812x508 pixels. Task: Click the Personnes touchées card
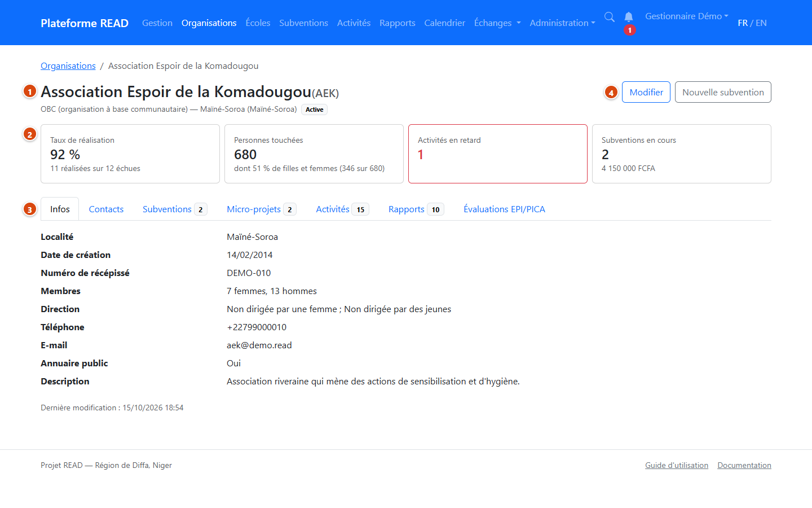click(x=314, y=154)
